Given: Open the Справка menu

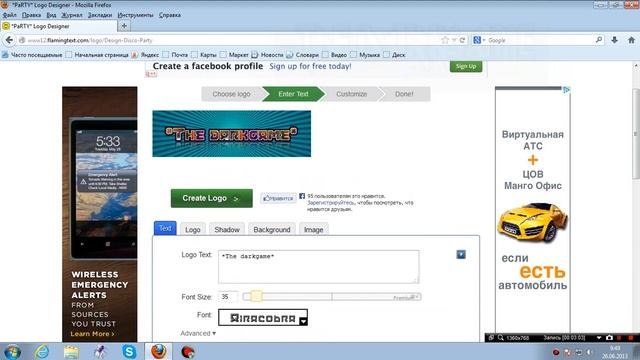Looking at the screenshot, I should tap(170, 15).
